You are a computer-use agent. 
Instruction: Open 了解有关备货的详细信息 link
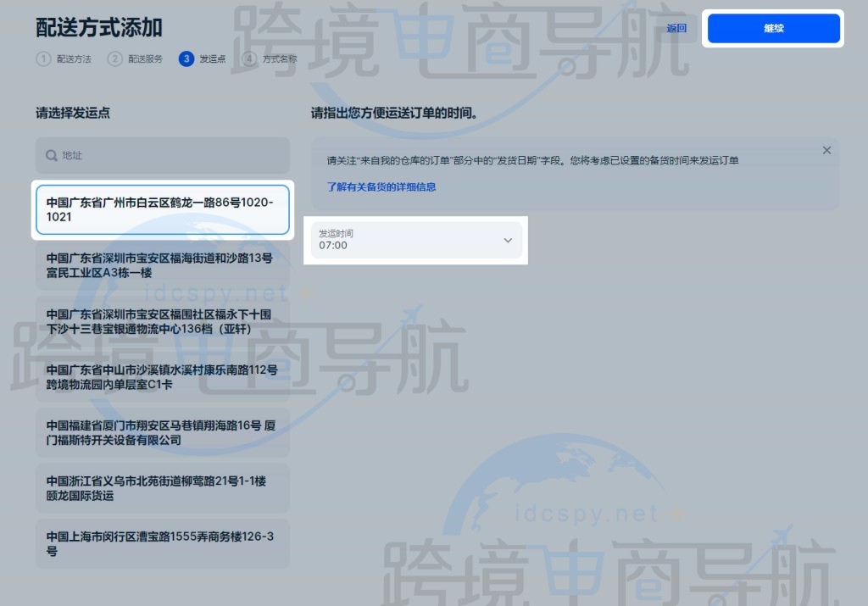pyautogui.click(x=381, y=186)
